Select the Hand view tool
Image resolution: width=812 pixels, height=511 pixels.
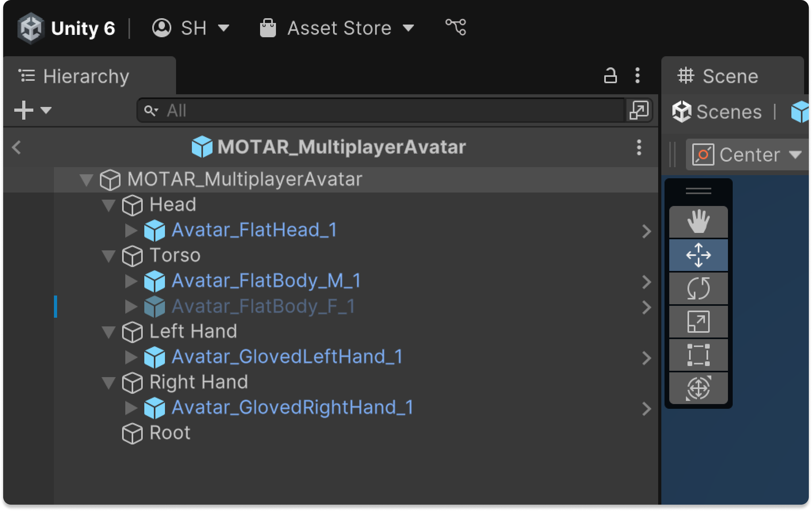pos(698,221)
